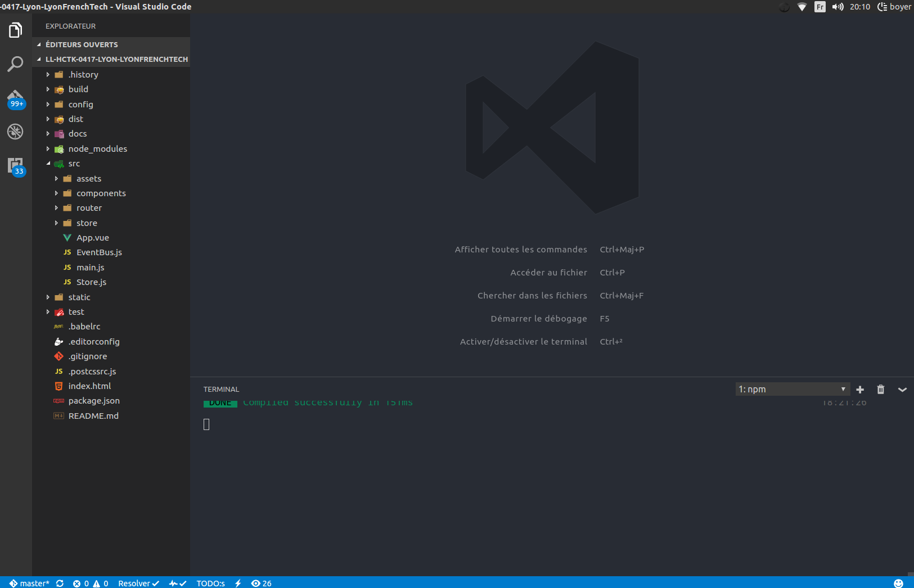This screenshot has height=588, width=914.
Task: Open the Fr keyboard layout indicator
Action: click(x=820, y=7)
